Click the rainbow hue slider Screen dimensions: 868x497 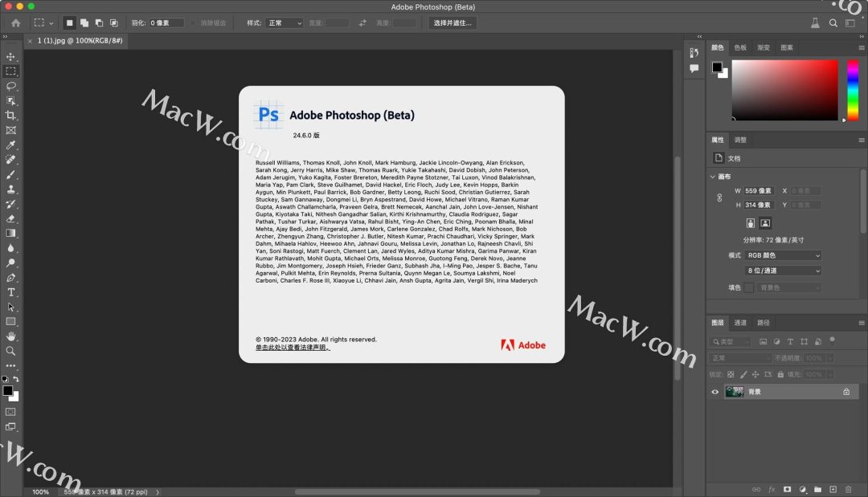point(853,90)
